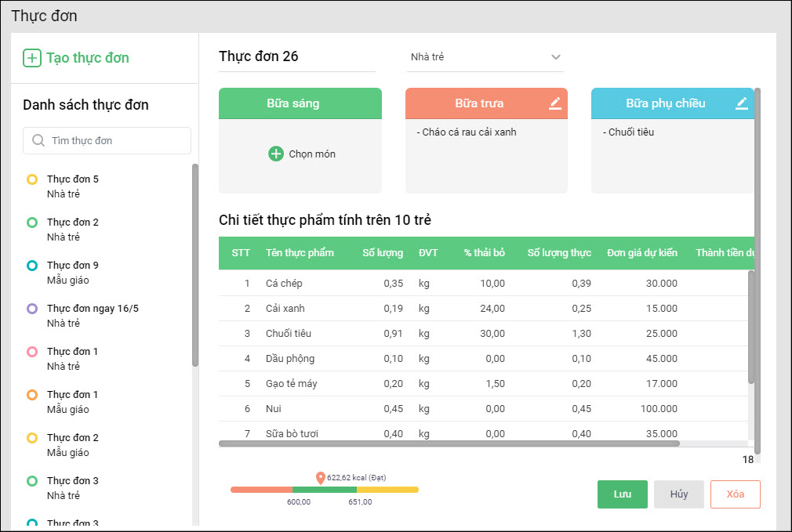The width and height of the screenshot is (792, 532).
Task: Select the purple circle of Thực đơn ngay 16/5
Action: point(32,309)
